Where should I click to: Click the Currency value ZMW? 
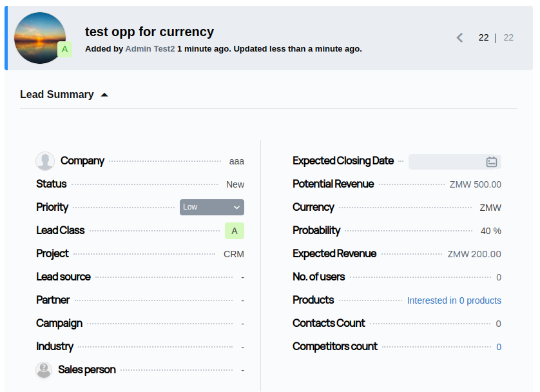pyautogui.click(x=490, y=208)
